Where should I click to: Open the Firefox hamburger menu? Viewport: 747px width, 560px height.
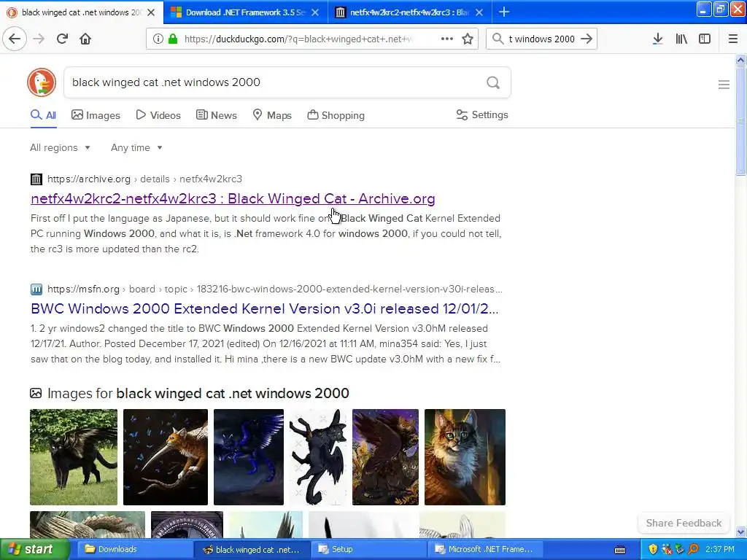tap(733, 39)
